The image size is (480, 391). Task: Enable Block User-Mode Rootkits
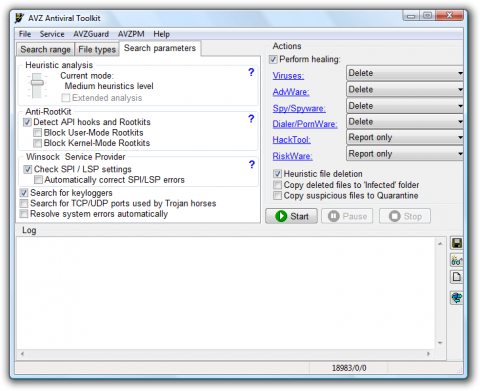coord(37,133)
